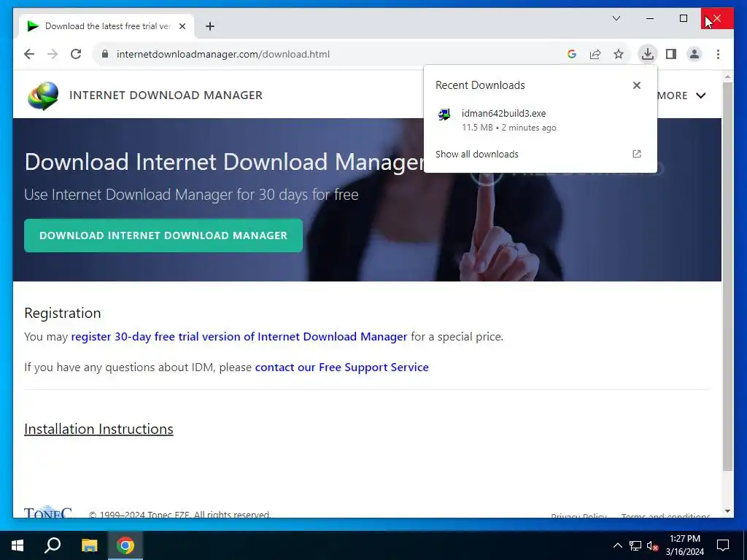Reload the page with the refresh icon
The image size is (747, 560).
pyautogui.click(x=76, y=54)
